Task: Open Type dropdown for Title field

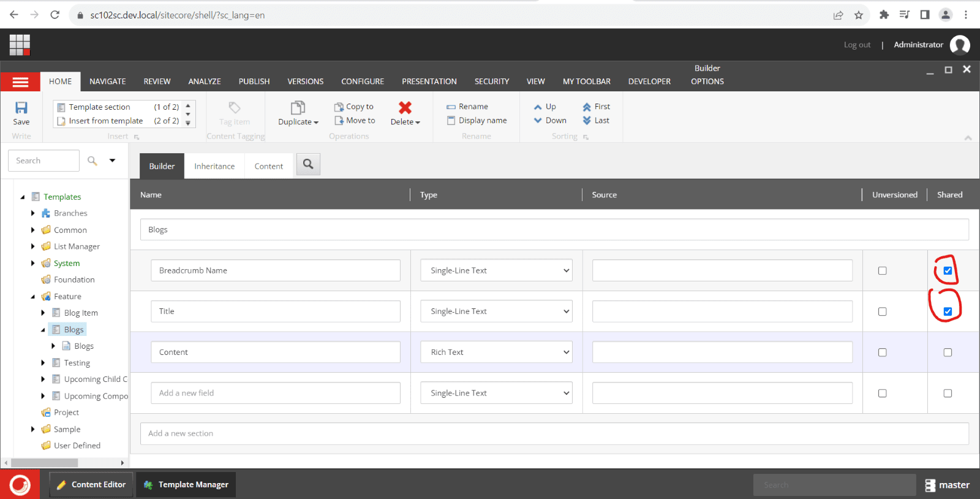Action: tap(496, 311)
